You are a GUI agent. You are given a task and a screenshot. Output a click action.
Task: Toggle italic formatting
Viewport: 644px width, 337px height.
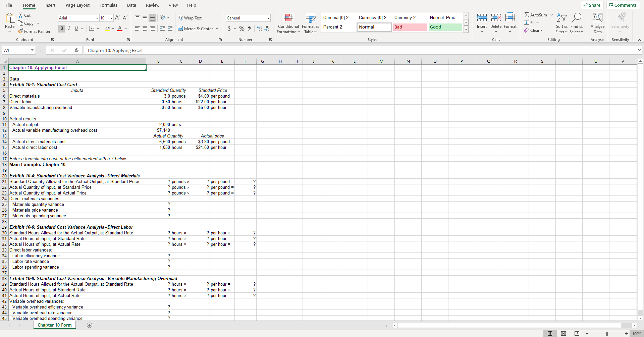coord(69,29)
